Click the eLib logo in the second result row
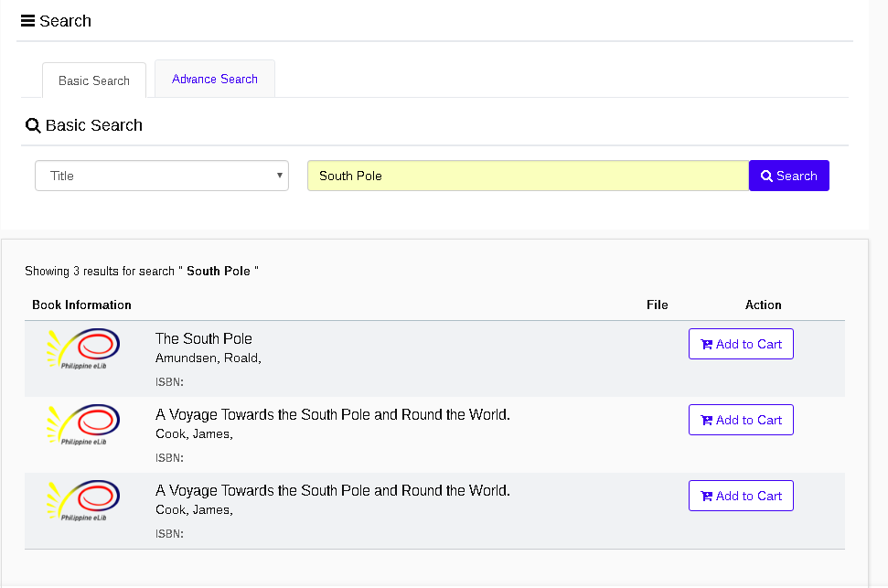The width and height of the screenshot is (888, 588). [x=83, y=425]
